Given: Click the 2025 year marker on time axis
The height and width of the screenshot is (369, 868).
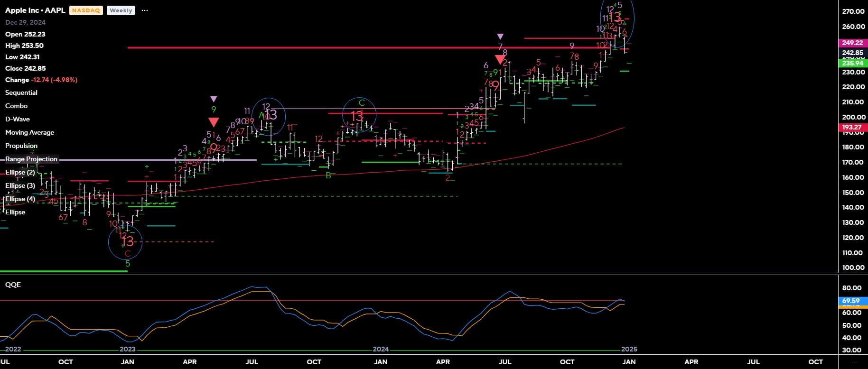Looking at the screenshot, I should click(x=629, y=349).
